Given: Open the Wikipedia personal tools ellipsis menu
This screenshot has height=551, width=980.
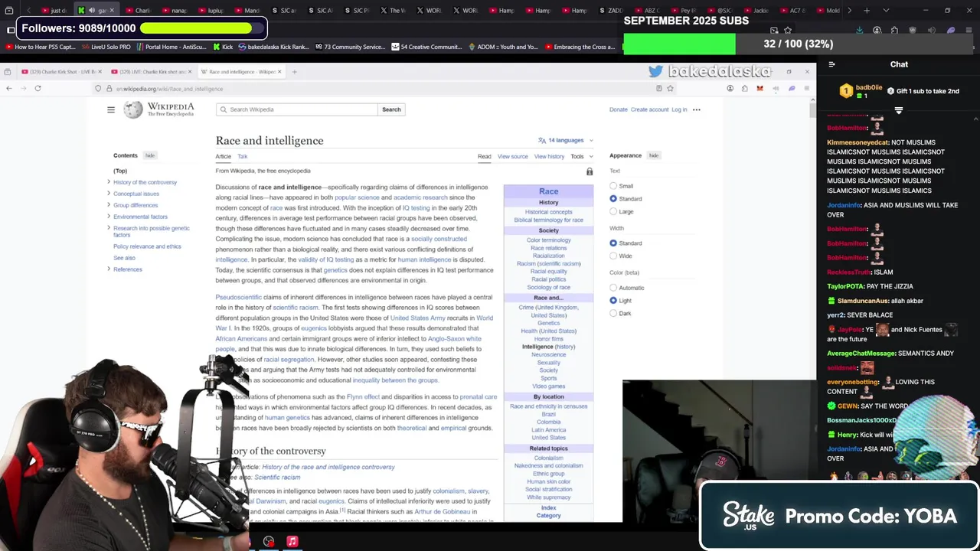Looking at the screenshot, I should coord(696,109).
